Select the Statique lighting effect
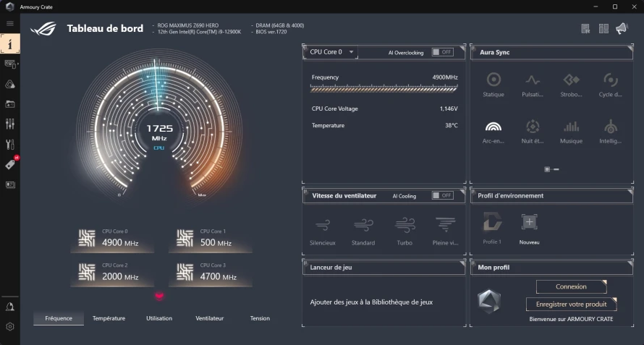The image size is (644, 345). point(493,85)
